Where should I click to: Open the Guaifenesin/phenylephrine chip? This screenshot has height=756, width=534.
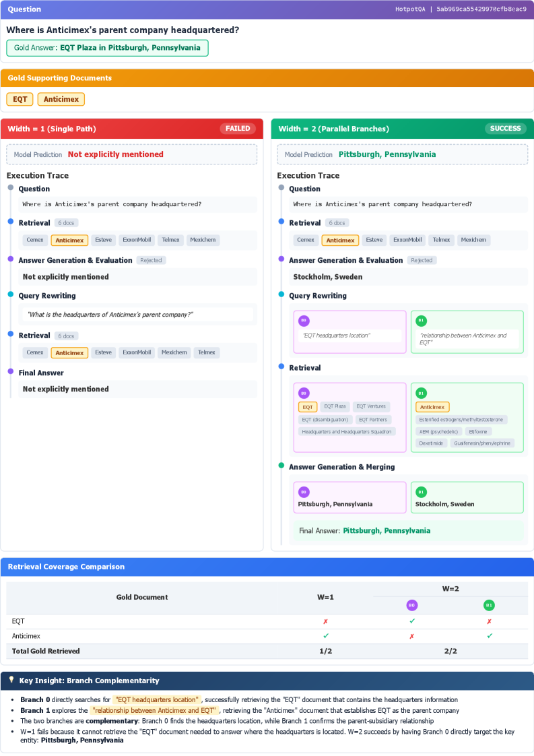482,443
